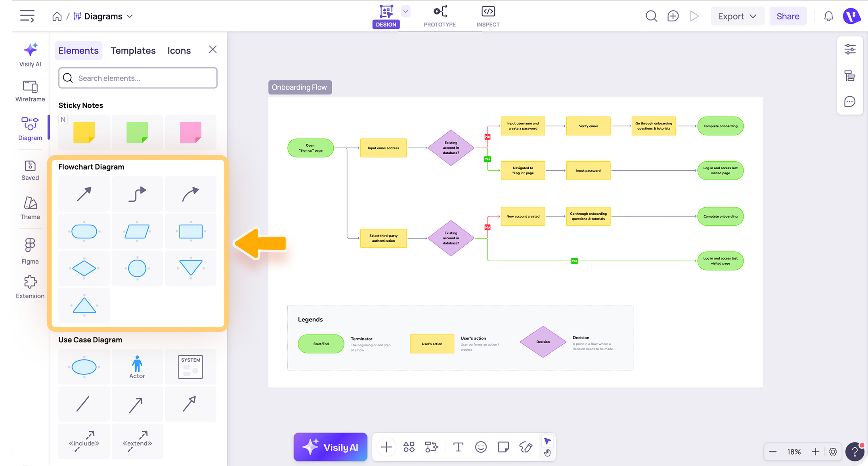Add the include relationship arrow

click(84, 441)
